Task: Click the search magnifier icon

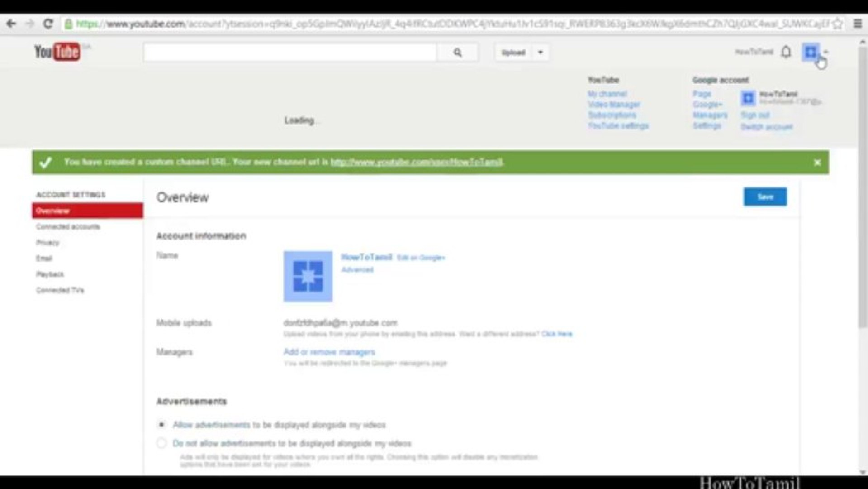Action: 458,52
